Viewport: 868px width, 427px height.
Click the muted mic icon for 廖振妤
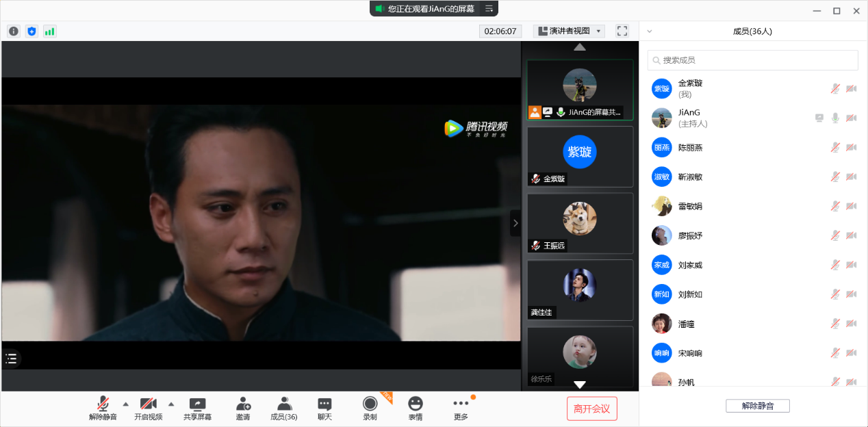pyautogui.click(x=835, y=235)
